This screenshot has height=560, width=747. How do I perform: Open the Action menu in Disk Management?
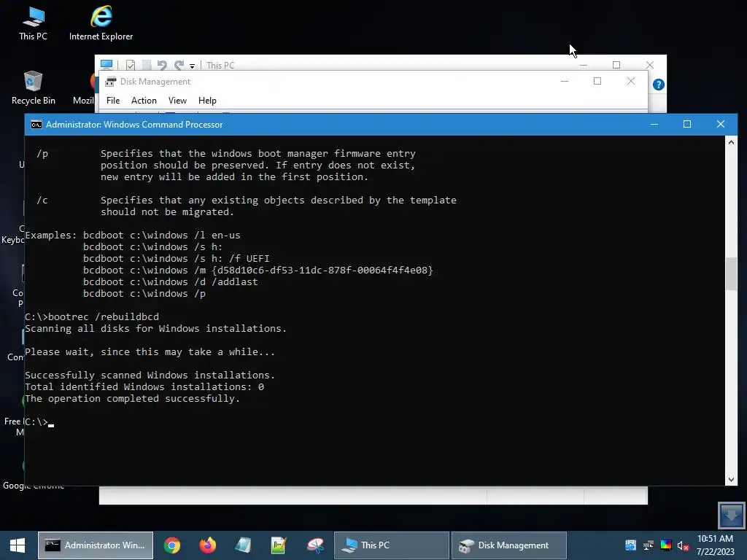[x=144, y=101]
